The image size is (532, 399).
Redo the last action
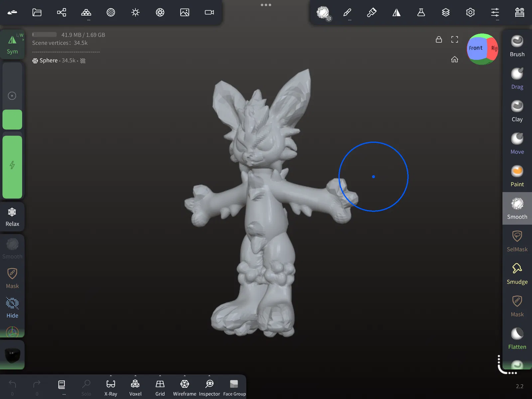tap(37, 387)
